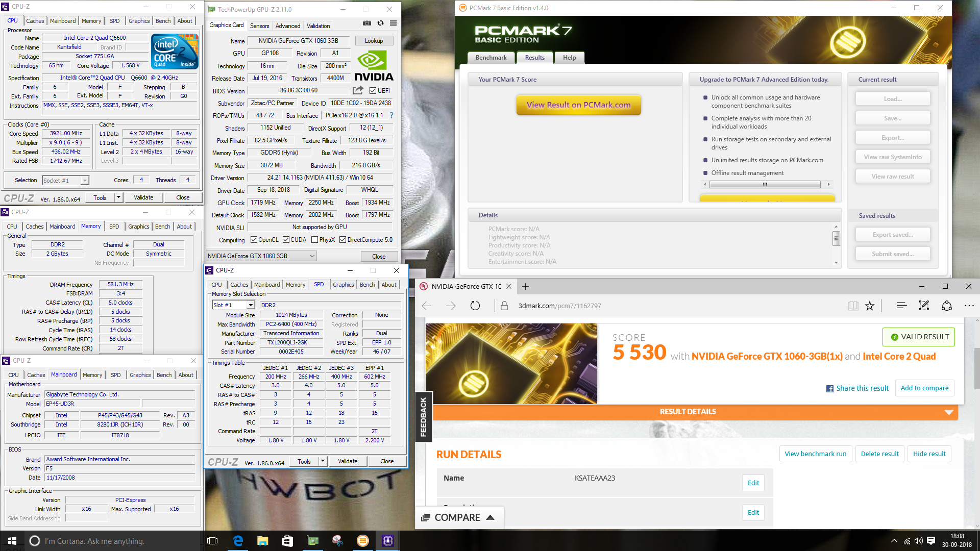Open Mainboard tab in SPD CPU-Z window
Screen dimensions: 980x551
[x=267, y=285]
